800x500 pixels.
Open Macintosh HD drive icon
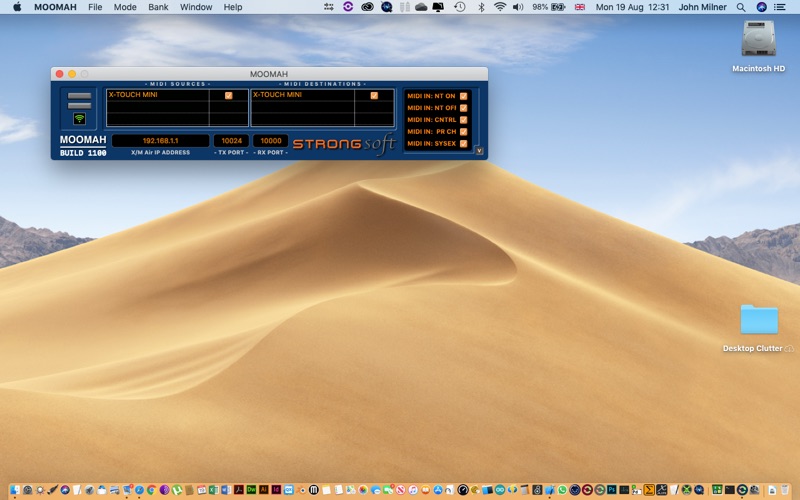tap(758, 40)
